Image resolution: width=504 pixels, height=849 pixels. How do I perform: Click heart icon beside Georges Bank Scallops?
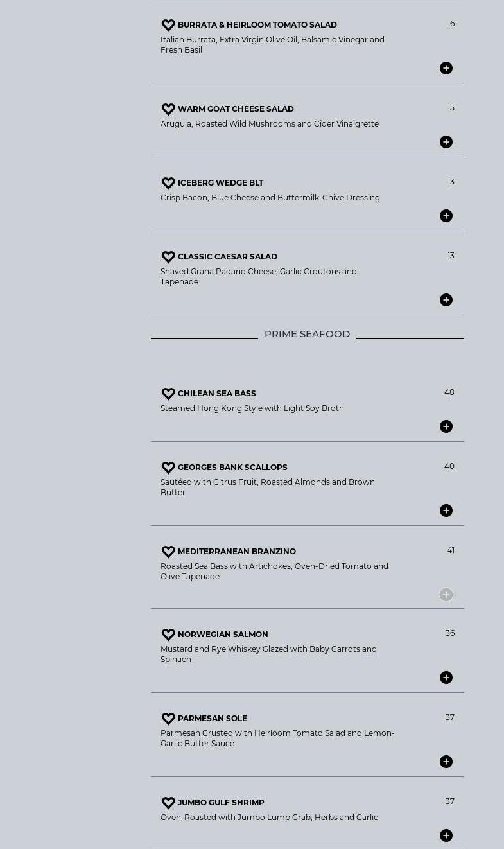pyautogui.click(x=168, y=468)
